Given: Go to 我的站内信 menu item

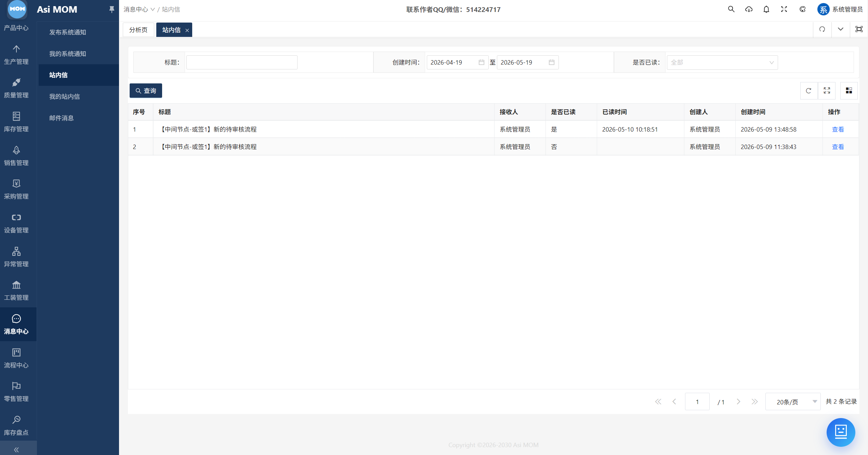Looking at the screenshot, I should pos(64,96).
